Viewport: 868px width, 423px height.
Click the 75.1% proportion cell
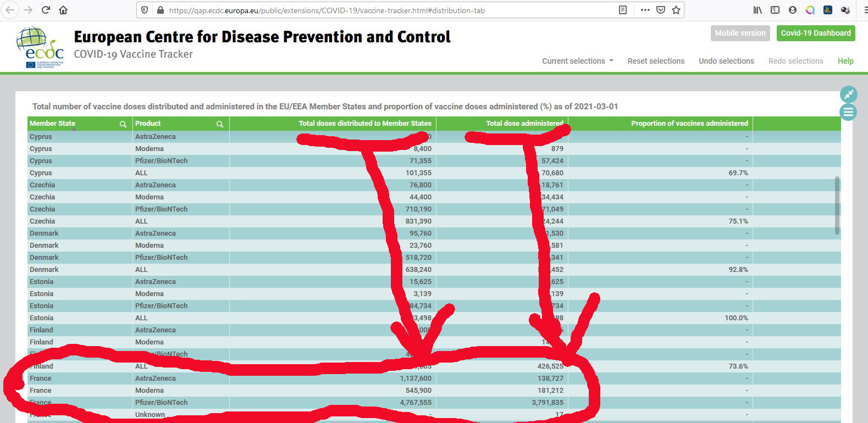[738, 221]
